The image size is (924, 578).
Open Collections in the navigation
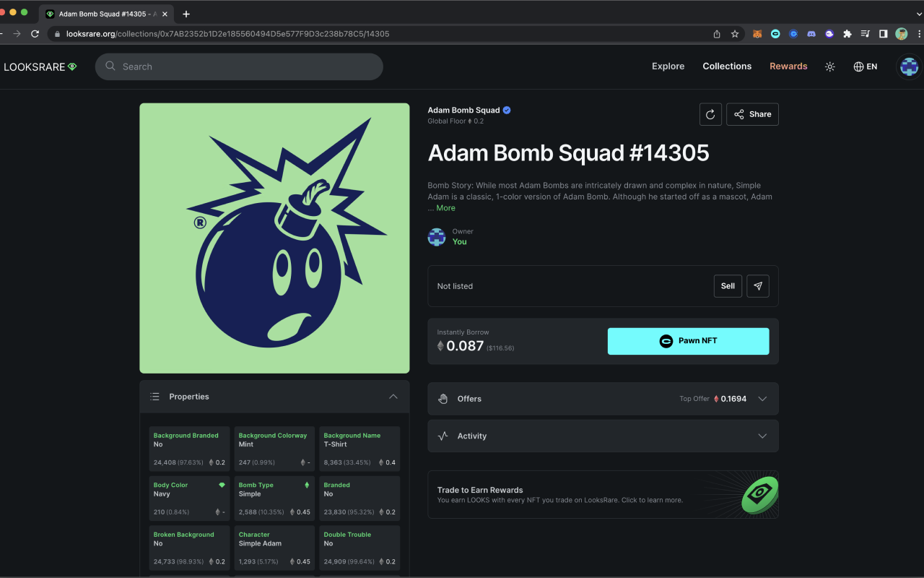pyautogui.click(x=727, y=66)
